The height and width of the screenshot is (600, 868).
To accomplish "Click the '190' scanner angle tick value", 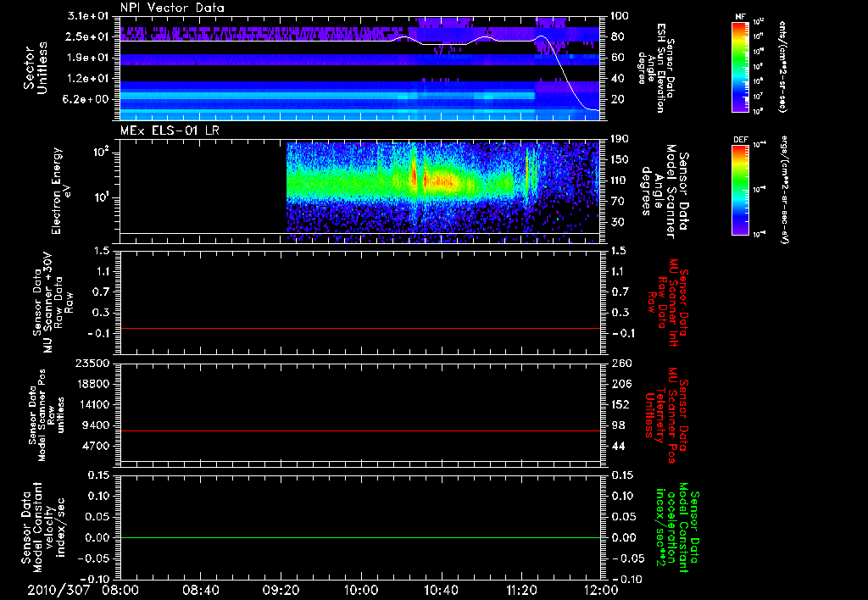I will pyautogui.click(x=620, y=139).
